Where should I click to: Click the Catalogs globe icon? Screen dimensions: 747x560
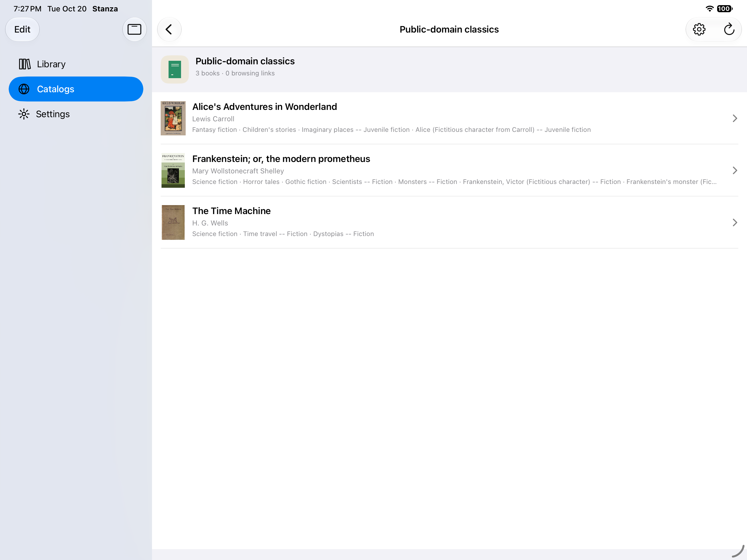coord(24,89)
